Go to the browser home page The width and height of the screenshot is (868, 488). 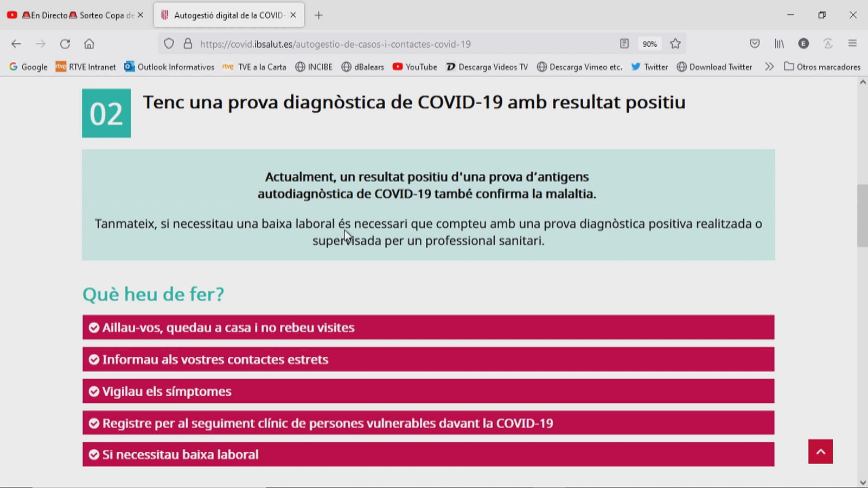(89, 44)
